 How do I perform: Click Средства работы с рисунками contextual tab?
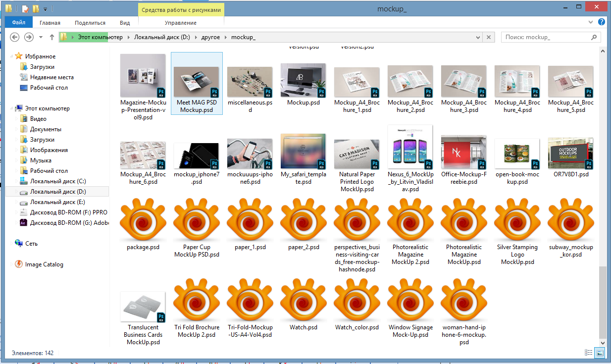pos(181,9)
